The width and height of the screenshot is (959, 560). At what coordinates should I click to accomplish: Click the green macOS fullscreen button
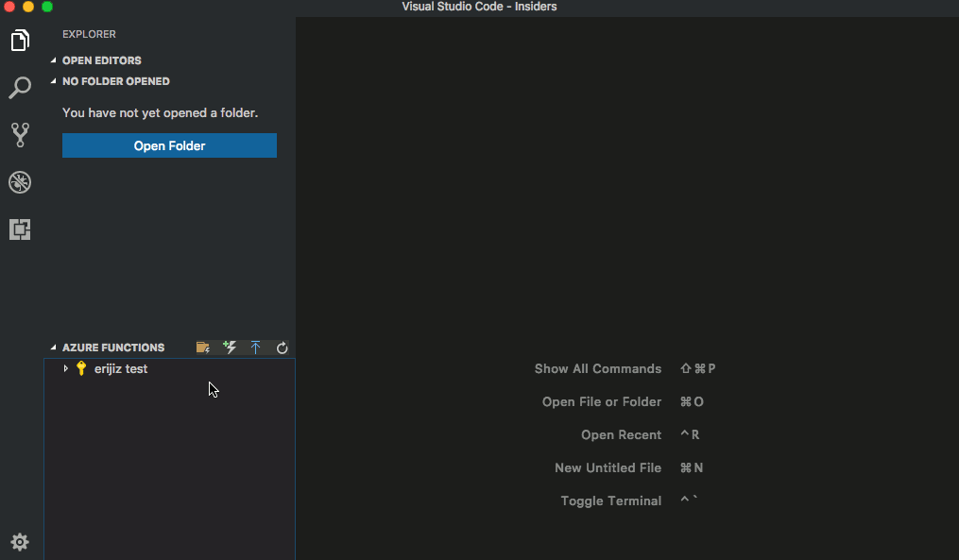(x=47, y=7)
